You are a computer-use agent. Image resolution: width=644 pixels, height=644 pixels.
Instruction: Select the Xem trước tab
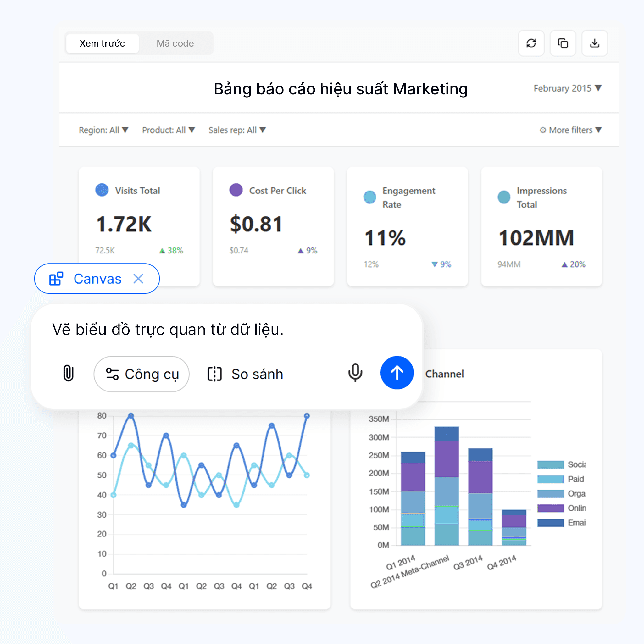pyautogui.click(x=102, y=43)
